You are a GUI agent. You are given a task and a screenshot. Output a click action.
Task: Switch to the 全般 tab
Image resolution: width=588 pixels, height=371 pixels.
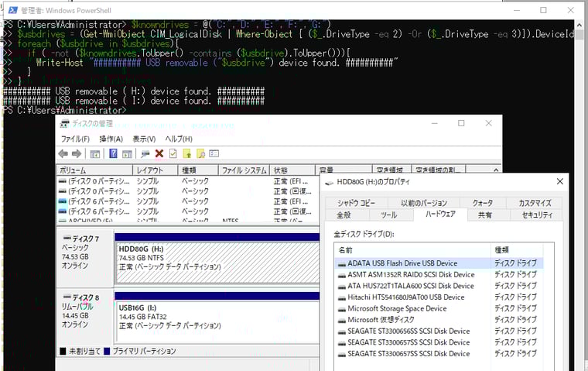click(344, 215)
